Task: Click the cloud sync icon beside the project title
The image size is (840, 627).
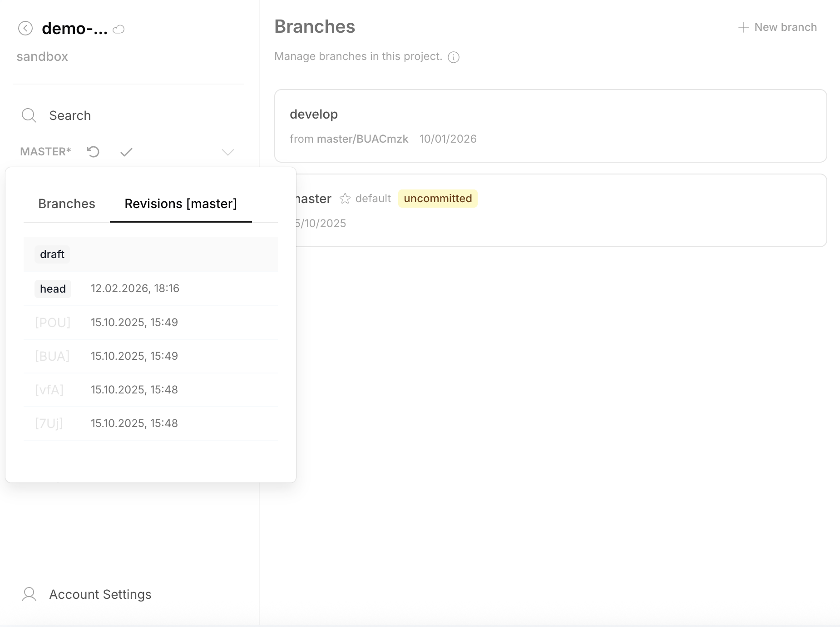Action: coord(119,29)
